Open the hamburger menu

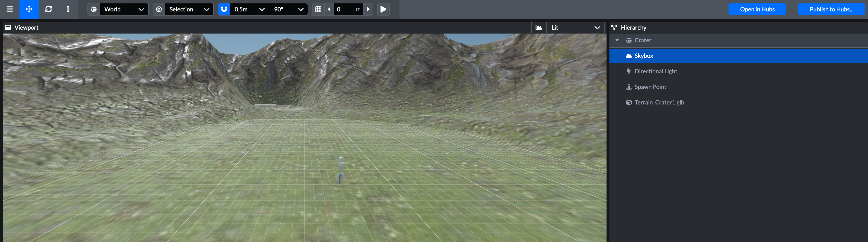click(9, 9)
